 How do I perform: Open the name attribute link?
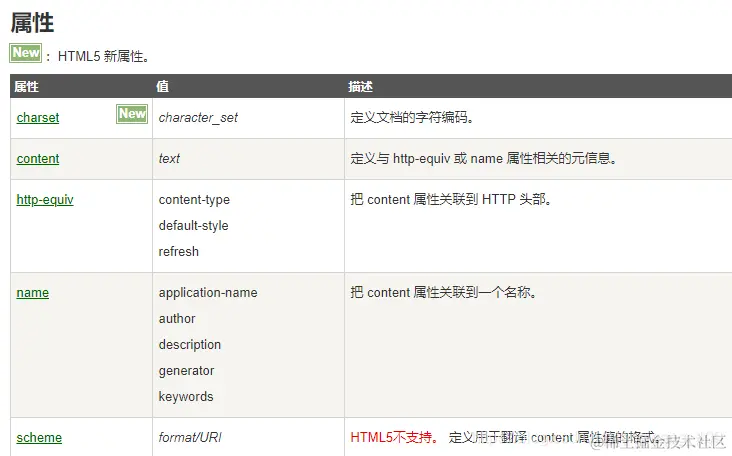click(33, 293)
